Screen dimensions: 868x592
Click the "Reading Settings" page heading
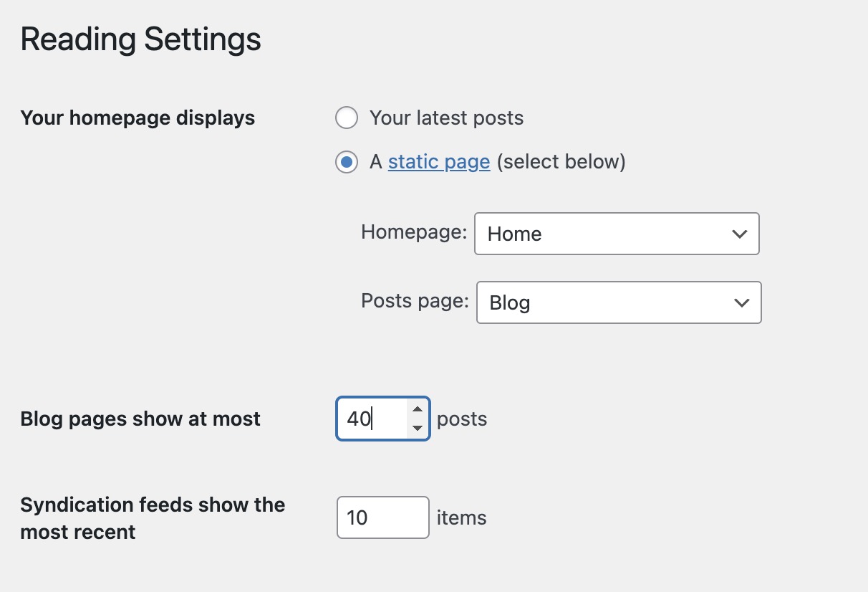click(141, 39)
